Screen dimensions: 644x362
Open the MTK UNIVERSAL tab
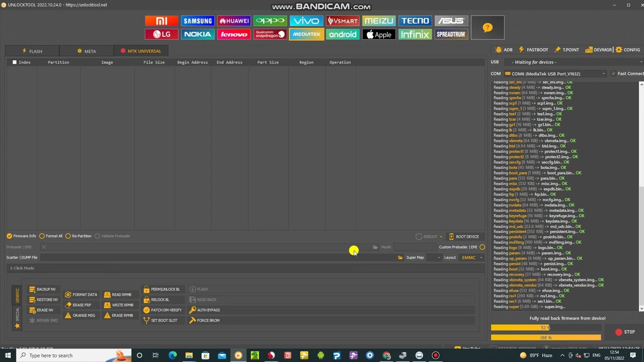(141, 51)
